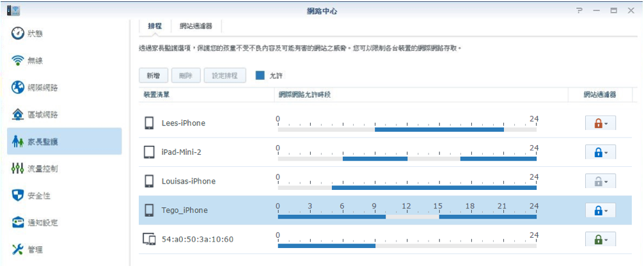Click the 新增 add button
Screen dimensions: 644x273
click(x=153, y=75)
